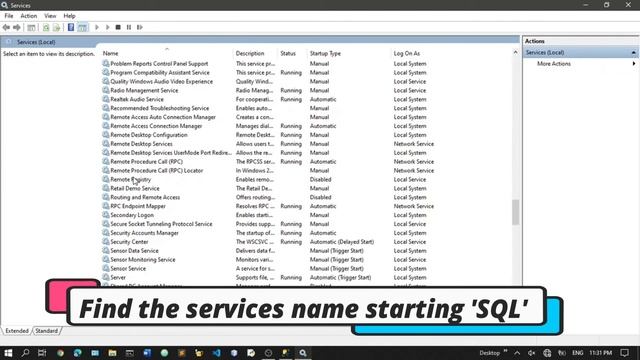Open File Explorer from the taskbar

112,353
